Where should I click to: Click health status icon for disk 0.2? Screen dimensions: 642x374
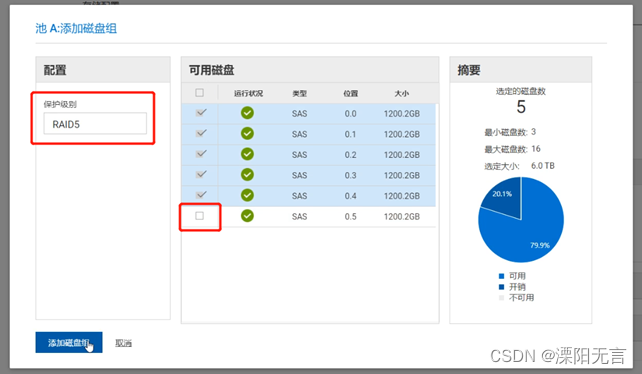pos(247,154)
